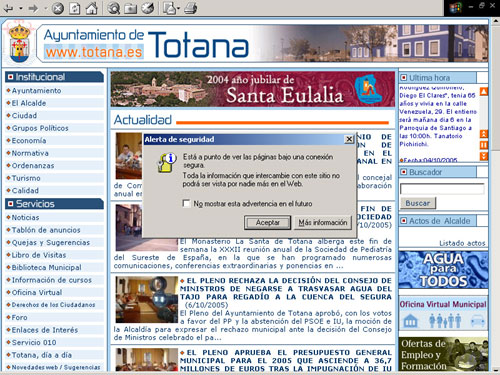Image resolution: width=500 pixels, height=375 pixels.
Task: Refresh the page via the toolbar icon
Action: click(x=75, y=8)
